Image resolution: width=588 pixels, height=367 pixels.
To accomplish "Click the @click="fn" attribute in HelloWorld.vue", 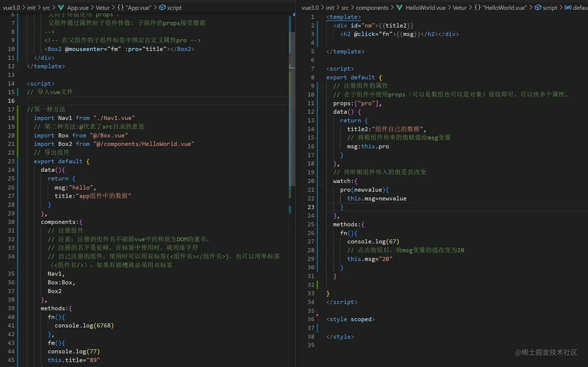I will pos(373,34).
